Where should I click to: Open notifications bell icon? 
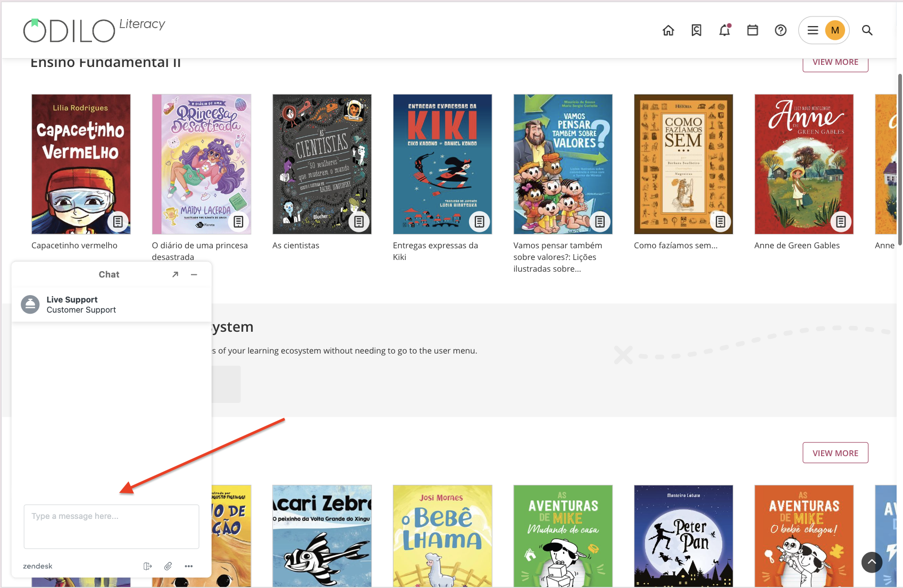(725, 30)
